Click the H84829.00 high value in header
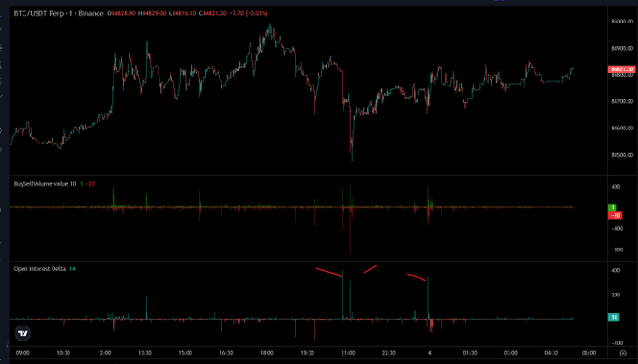The height and width of the screenshot is (364, 638). [x=152, y=13]
